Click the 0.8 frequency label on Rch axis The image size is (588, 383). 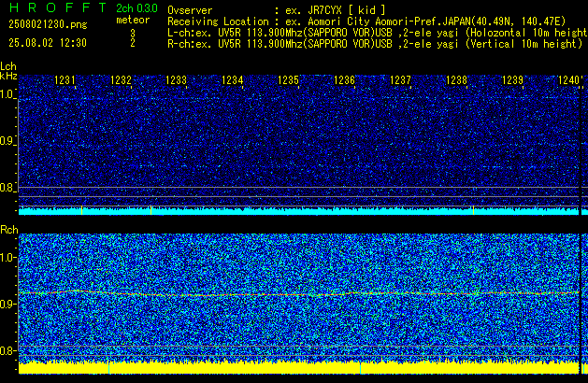click(x=7, y=350)
